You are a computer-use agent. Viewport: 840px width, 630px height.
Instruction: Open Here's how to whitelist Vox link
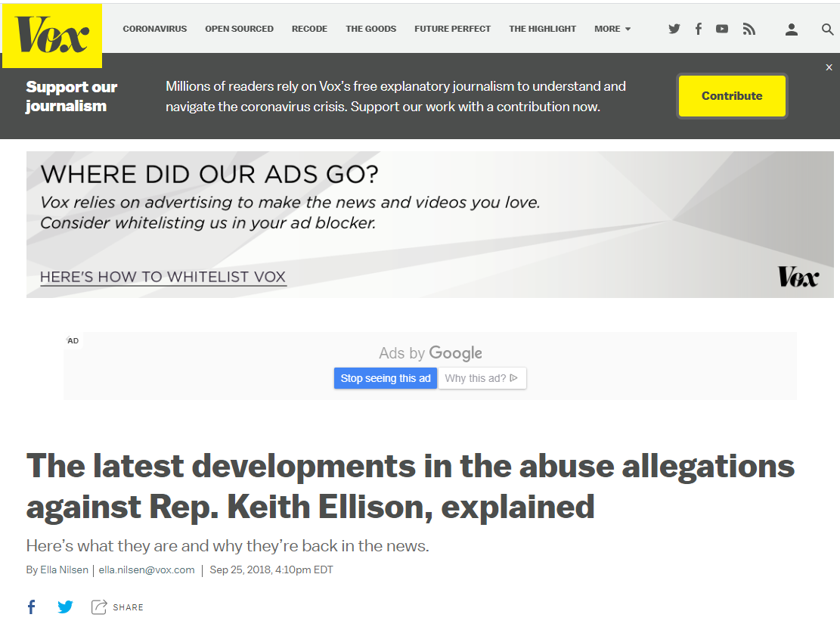click(163, 277)
